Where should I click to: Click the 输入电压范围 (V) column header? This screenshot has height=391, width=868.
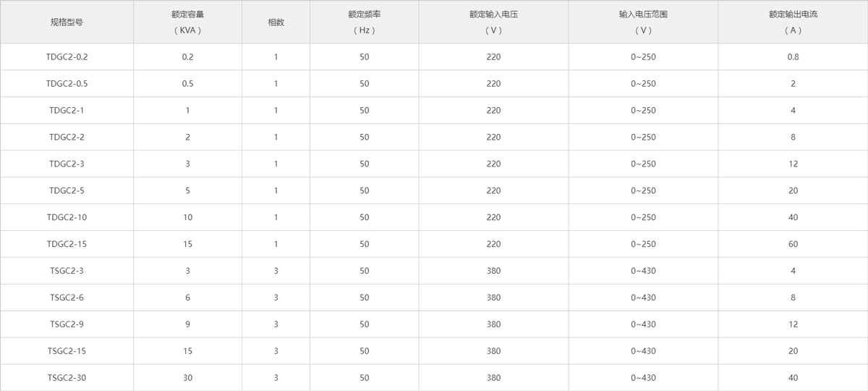643,22
